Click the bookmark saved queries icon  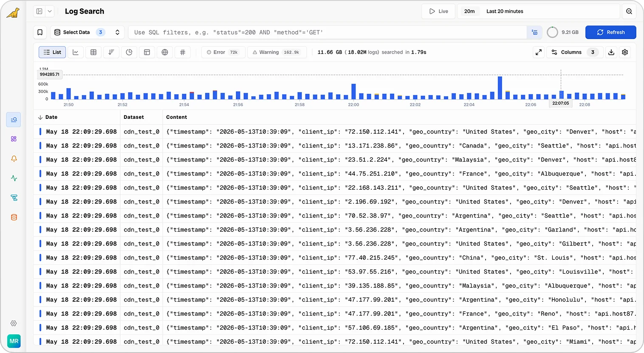[x=40, y=32]
